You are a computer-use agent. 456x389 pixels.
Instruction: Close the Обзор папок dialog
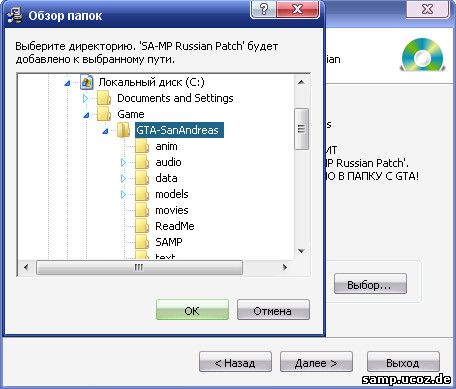(x=298, y=9)
